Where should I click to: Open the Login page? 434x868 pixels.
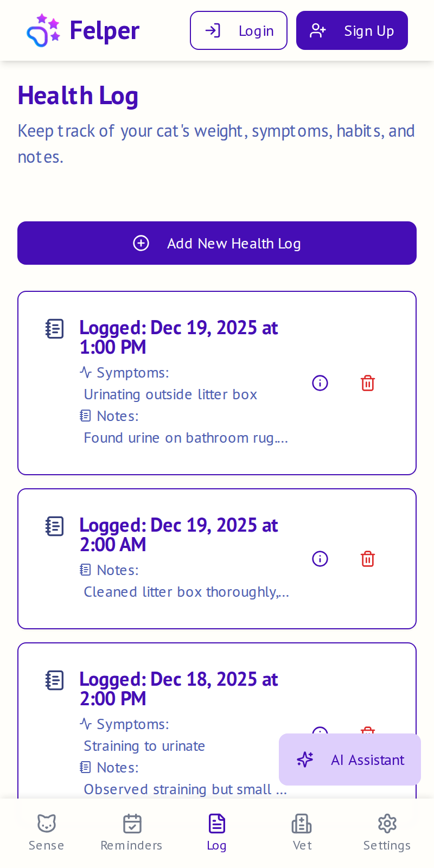point(239,30)
